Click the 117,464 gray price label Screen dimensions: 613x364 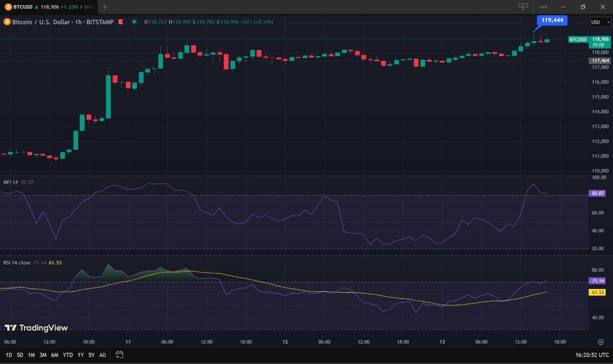[x=600, y=60]
